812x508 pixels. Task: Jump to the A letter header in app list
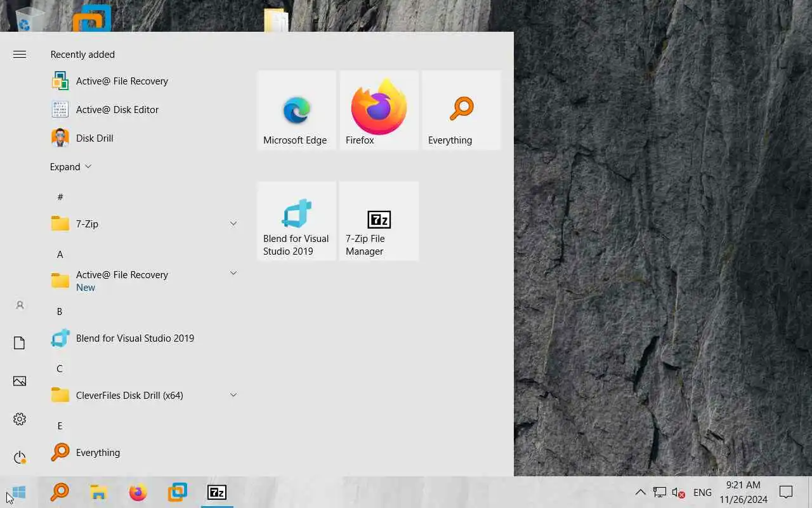(x=60, y=254)
